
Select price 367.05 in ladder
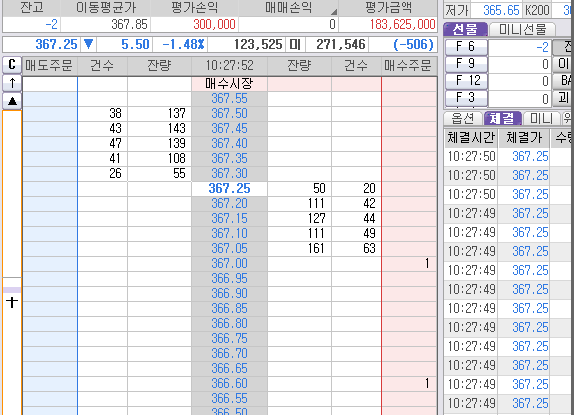pyautogui.click(x=229, y=248)
